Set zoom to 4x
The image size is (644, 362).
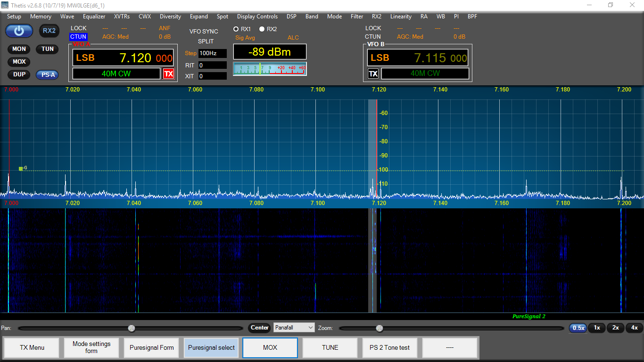point(635,328)
